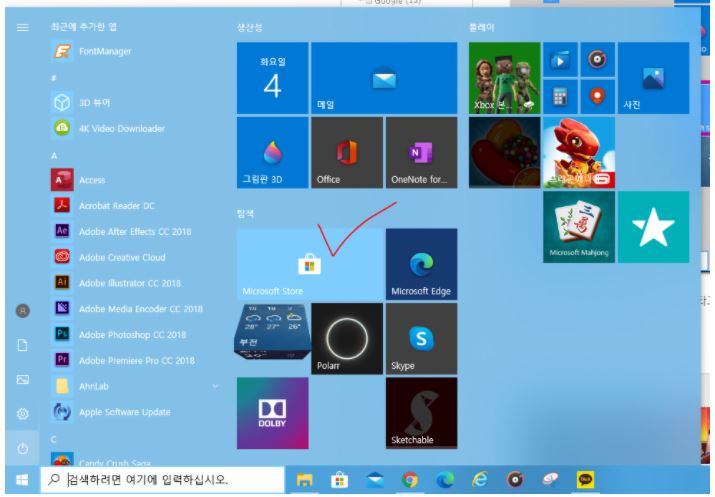This screenshot has height=497, width=715.
Task: Open the Microsoft Store tile
Action: pos(310,264)
